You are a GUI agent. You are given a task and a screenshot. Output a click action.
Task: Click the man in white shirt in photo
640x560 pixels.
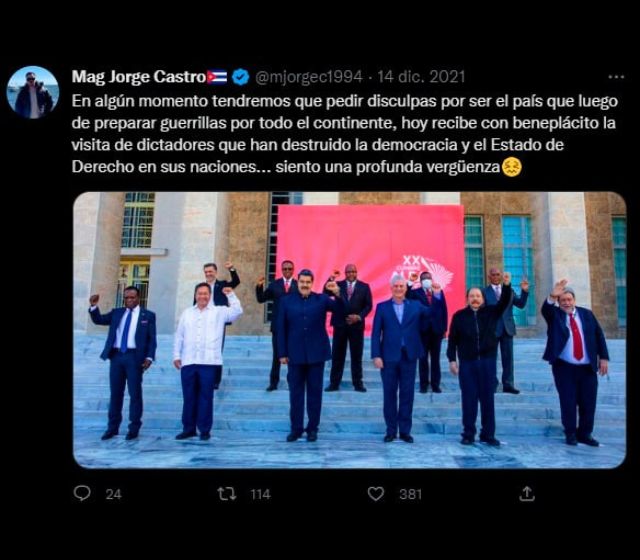pyautogui.click(x=204, y=362)
